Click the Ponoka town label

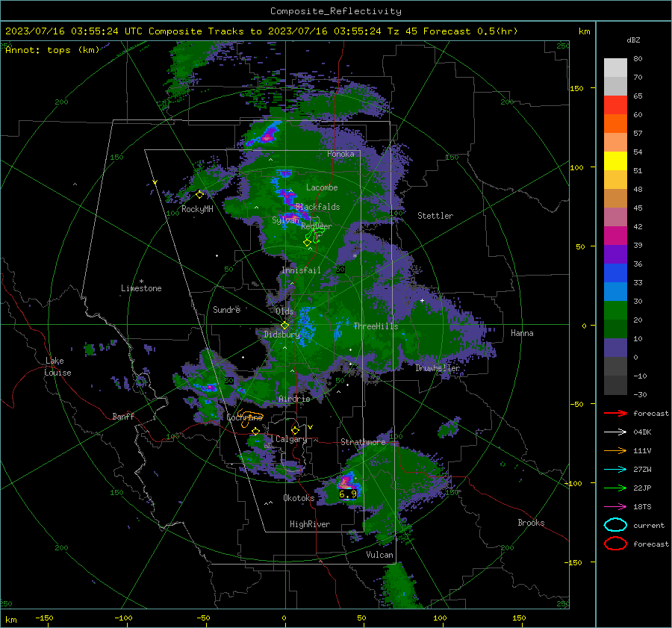coord(340,154)
